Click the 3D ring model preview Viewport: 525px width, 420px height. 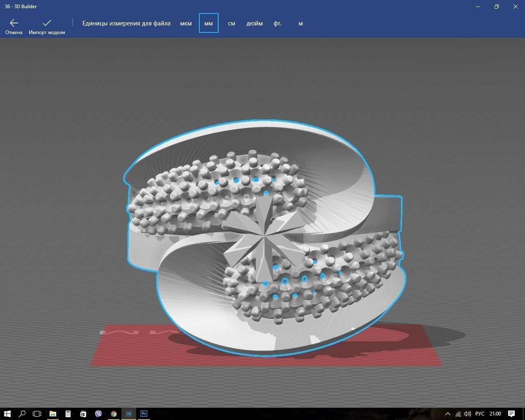pos(265,238)
